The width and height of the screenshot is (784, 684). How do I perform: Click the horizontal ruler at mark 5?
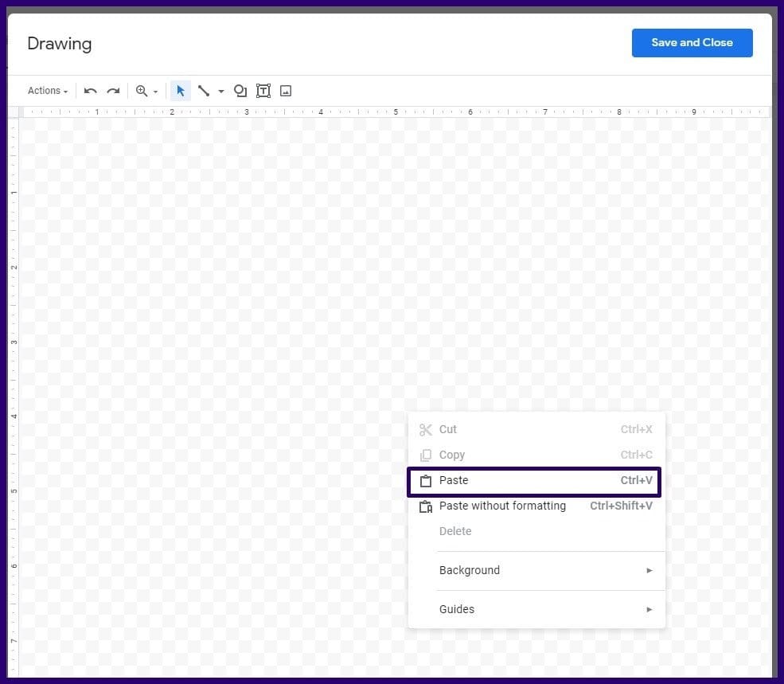pos(396,112)
